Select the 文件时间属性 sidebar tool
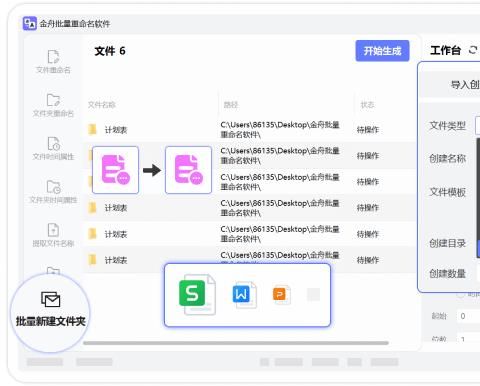The height and width of the screenshot is (386, 480). [x=53, y=148]
